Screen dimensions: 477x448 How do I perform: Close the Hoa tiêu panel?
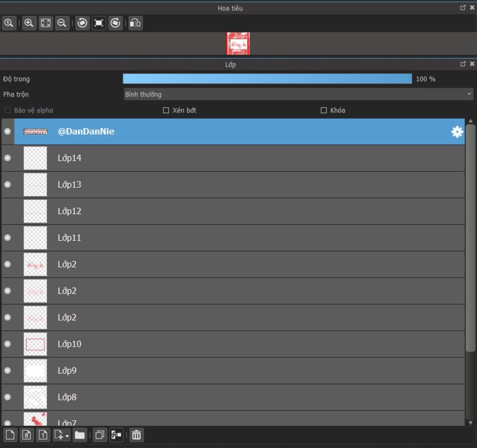click(472, 7)
